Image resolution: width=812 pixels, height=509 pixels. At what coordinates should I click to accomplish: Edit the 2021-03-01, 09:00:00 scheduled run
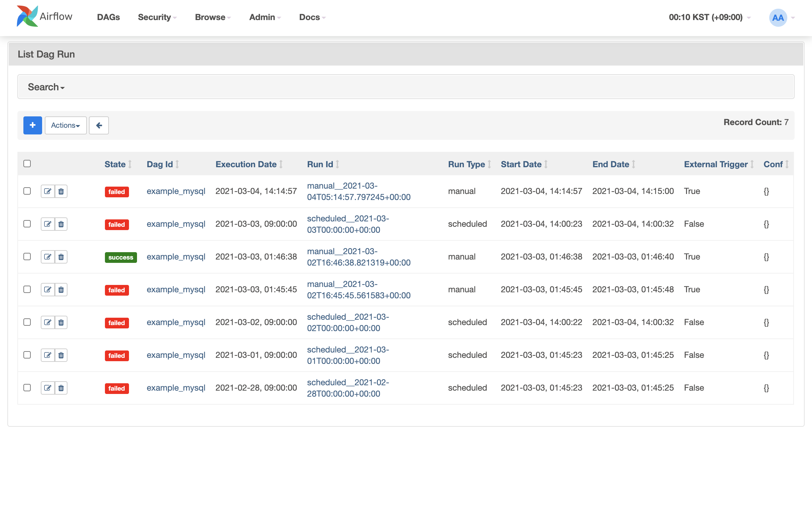tap(47, 355)
